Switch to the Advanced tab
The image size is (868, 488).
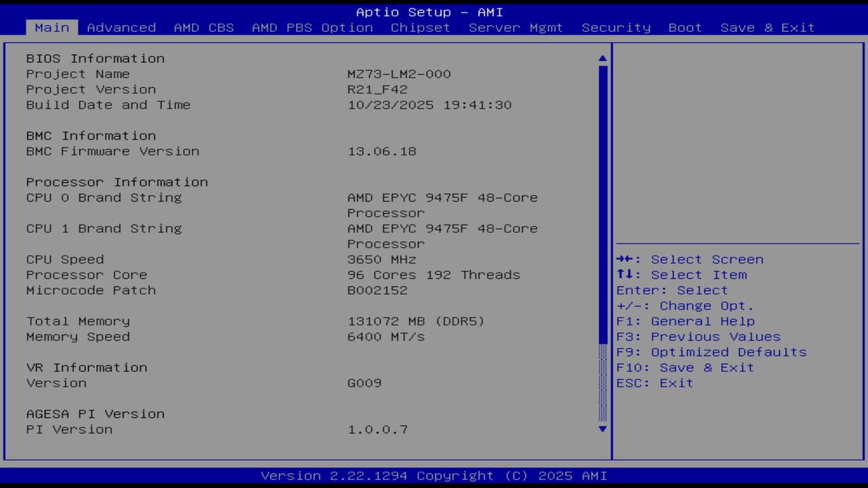click(x=121, y=28)
